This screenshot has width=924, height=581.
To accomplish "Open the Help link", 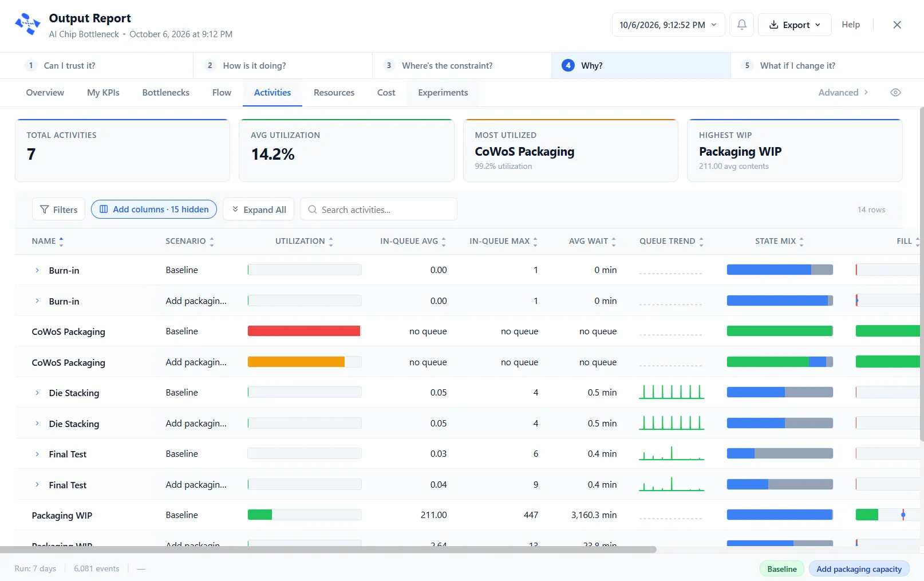I will [851, 25].
